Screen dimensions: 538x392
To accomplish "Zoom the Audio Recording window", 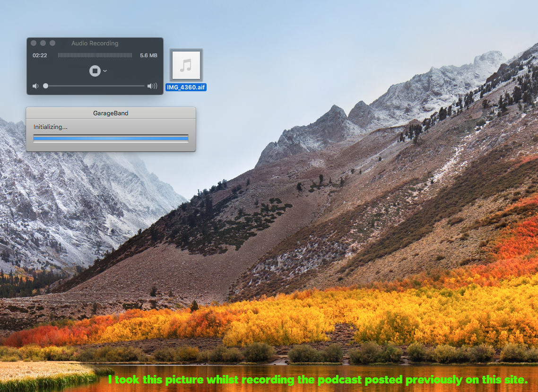I will pyautogui.click(x=52, y=43).
